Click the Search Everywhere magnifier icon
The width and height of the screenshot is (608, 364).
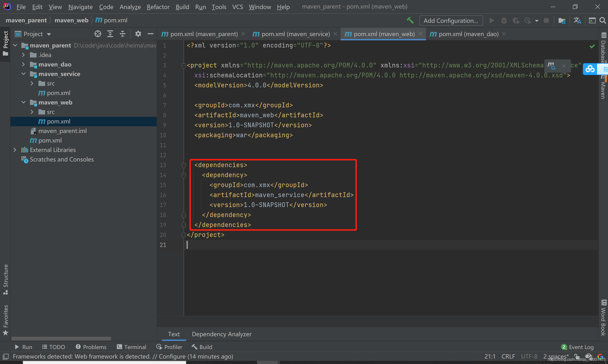pyautogui.click(x=602, y=21)
